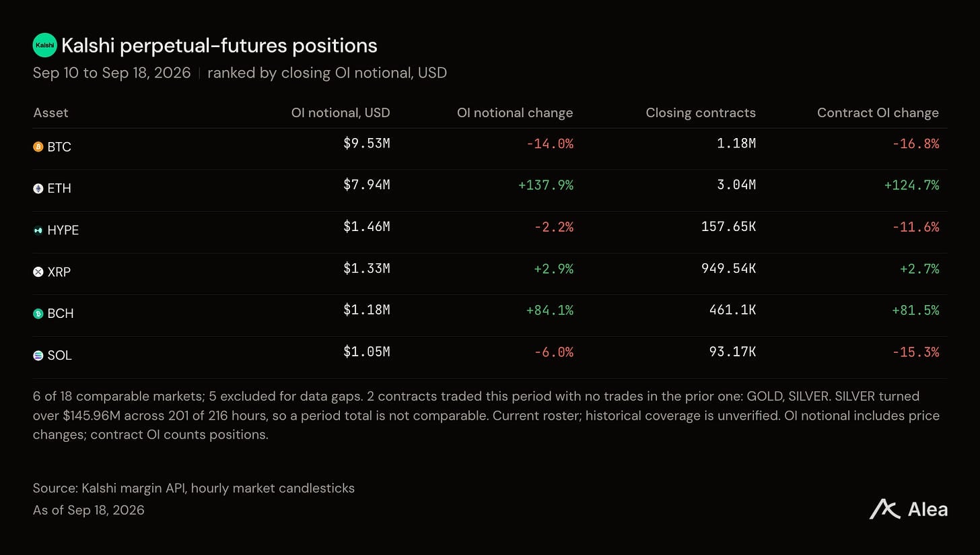Select the Contract OI change column header
This screenshot has width=980, height=555.
click(878, 112)
